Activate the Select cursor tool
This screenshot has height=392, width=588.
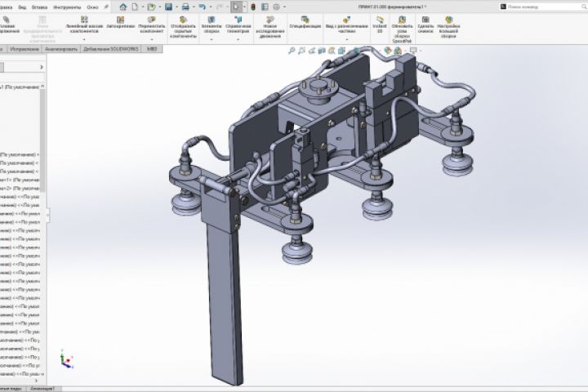coord(236,7)
